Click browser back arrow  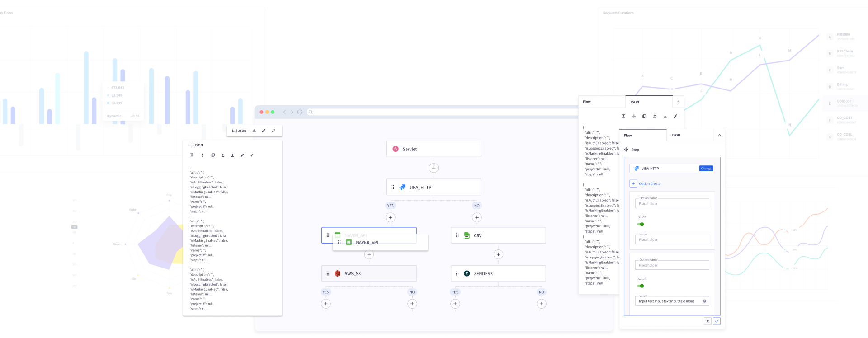(284, 112)
